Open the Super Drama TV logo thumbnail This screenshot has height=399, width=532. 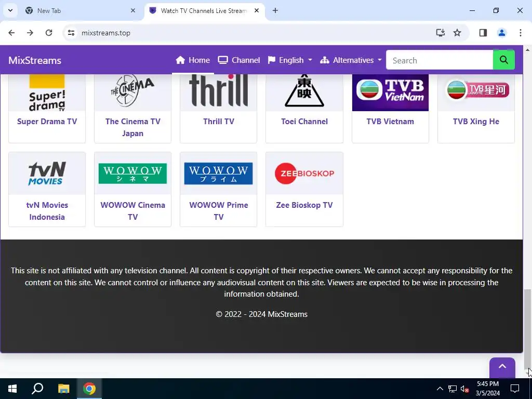click(47, 92)
